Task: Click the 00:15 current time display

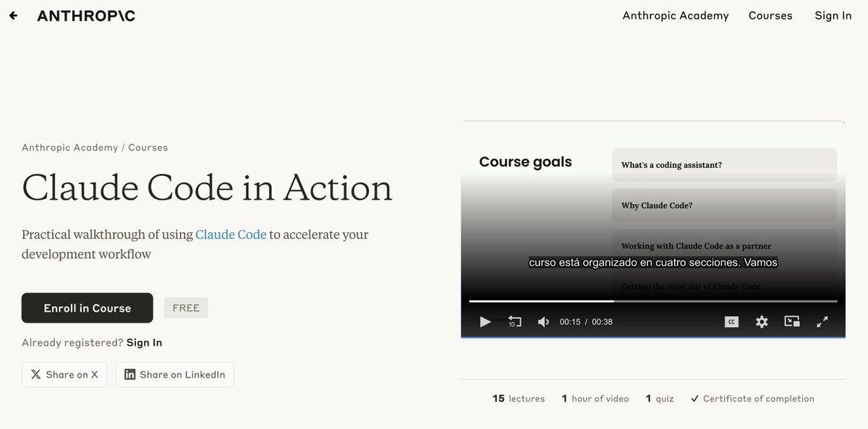Action: [x=570, y=321]
